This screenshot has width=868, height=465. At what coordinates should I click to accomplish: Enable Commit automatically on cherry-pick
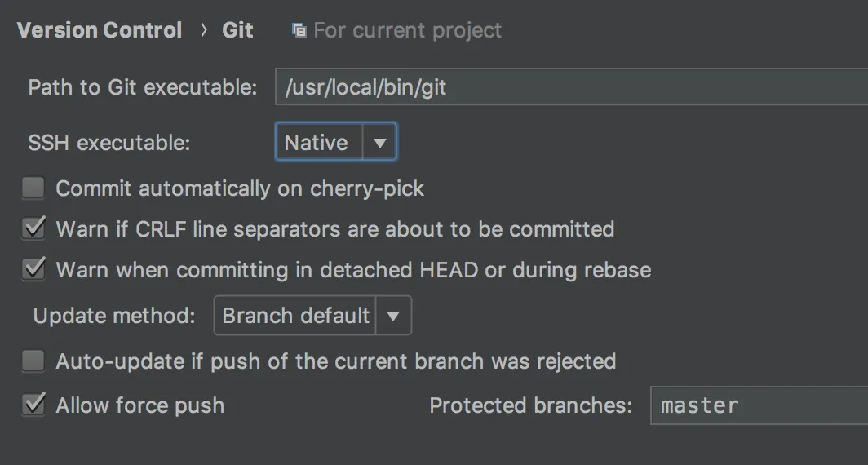click(x=33, y=188)
